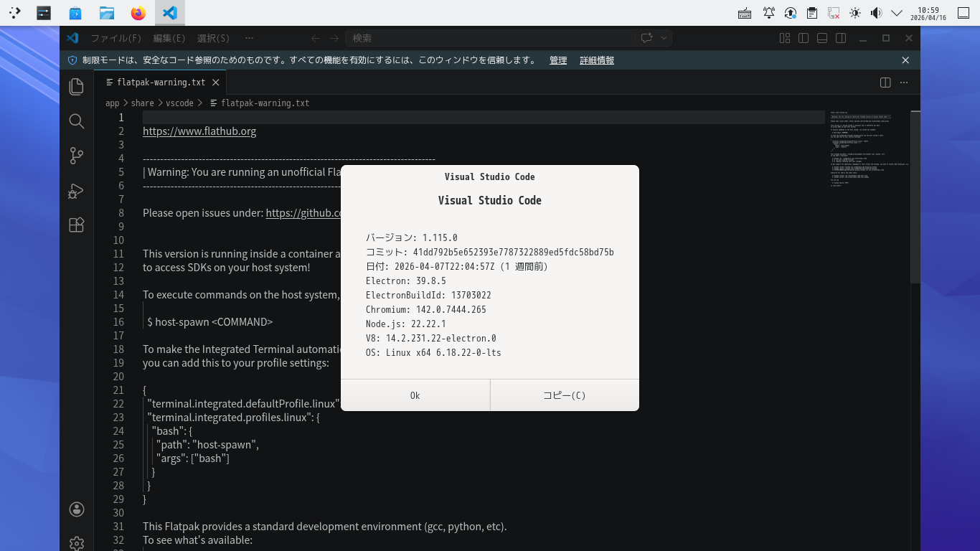
Task: Launch the software store from the taskbar
Action: tap(75, 13)
